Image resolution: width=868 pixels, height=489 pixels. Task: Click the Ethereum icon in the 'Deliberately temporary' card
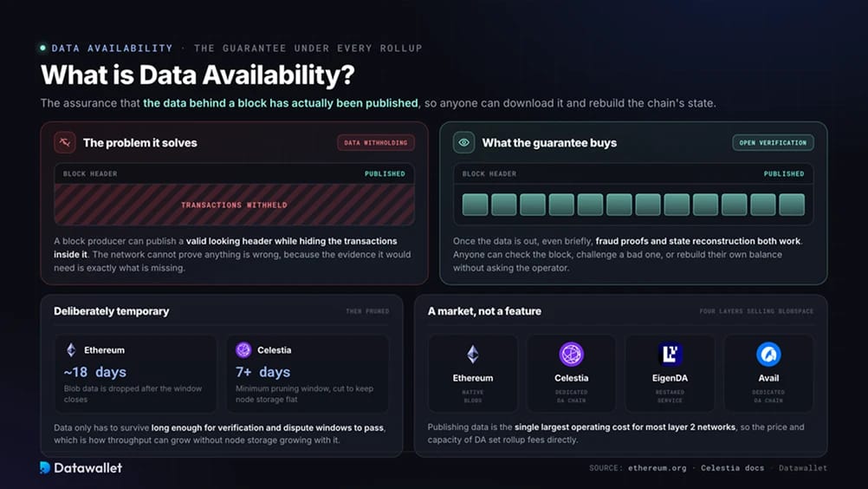click(71, 350)
